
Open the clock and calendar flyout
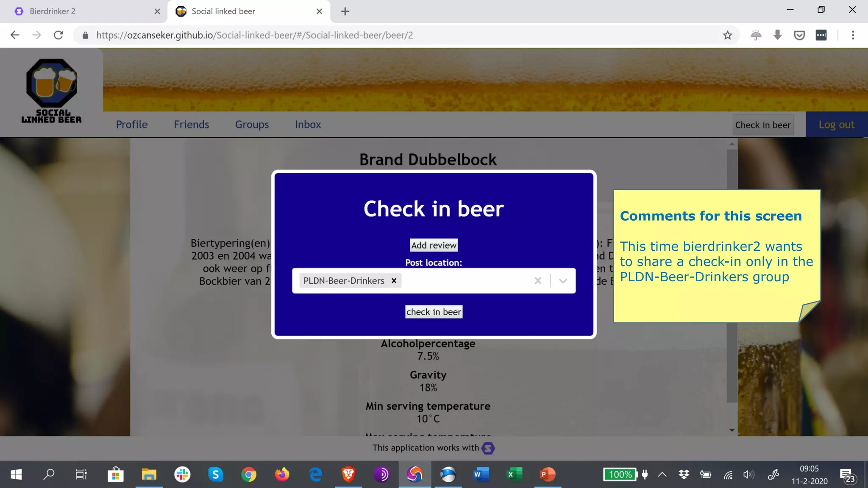810,474
